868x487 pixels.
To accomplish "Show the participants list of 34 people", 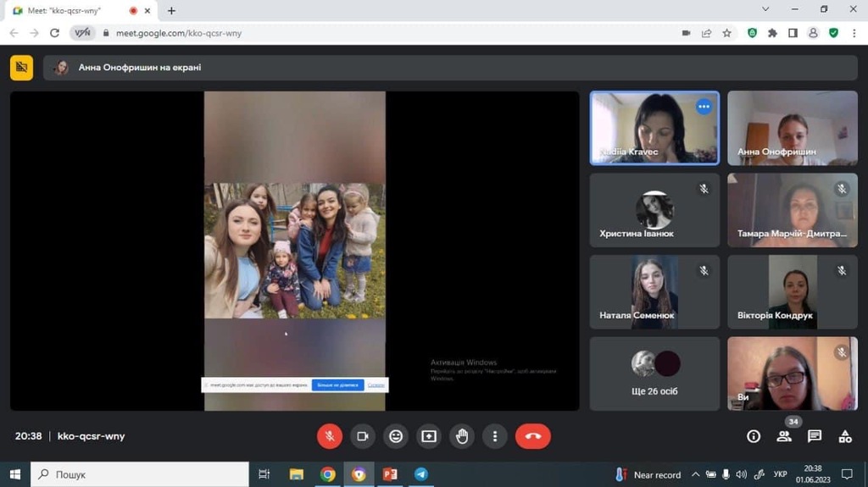I will [x=784, y=436].
